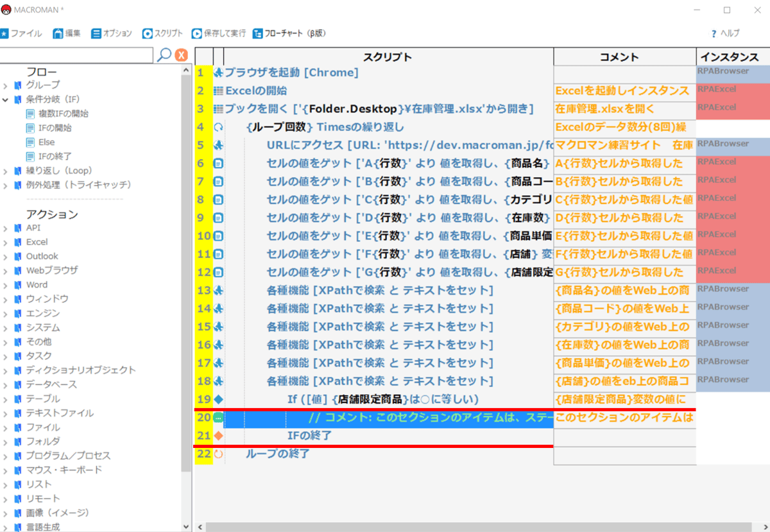
Task: Click the Excel grid icon on line 2
Action: pyautogui.click(x=218, y=91)
